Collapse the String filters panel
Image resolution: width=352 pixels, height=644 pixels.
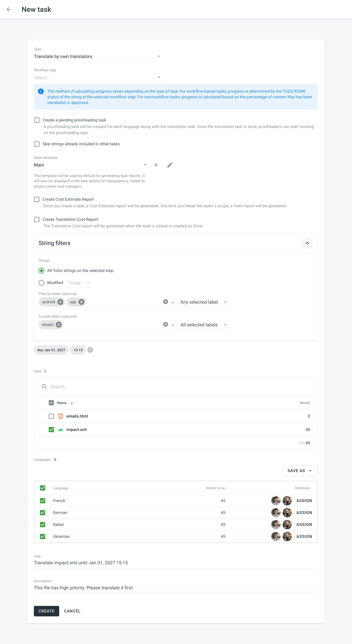point(307,243)
